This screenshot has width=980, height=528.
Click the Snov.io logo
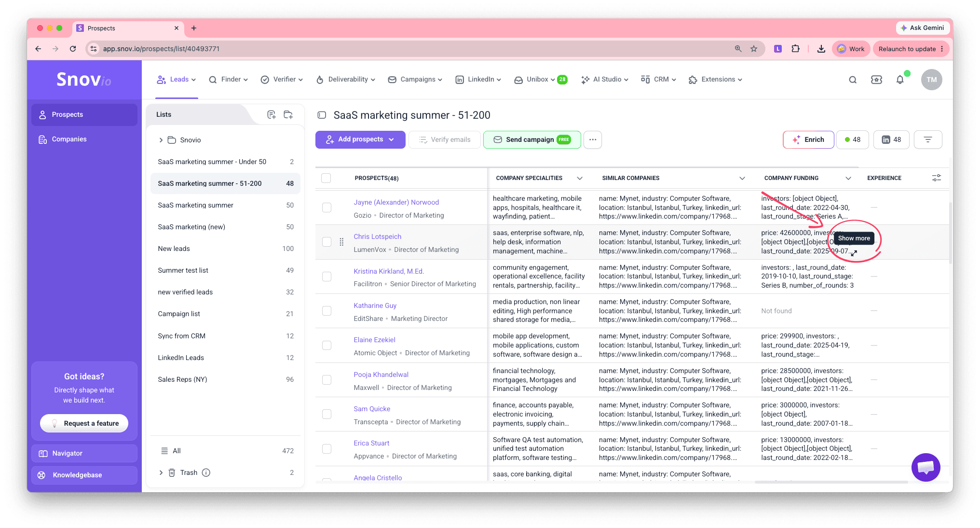[x=84, y=80]
